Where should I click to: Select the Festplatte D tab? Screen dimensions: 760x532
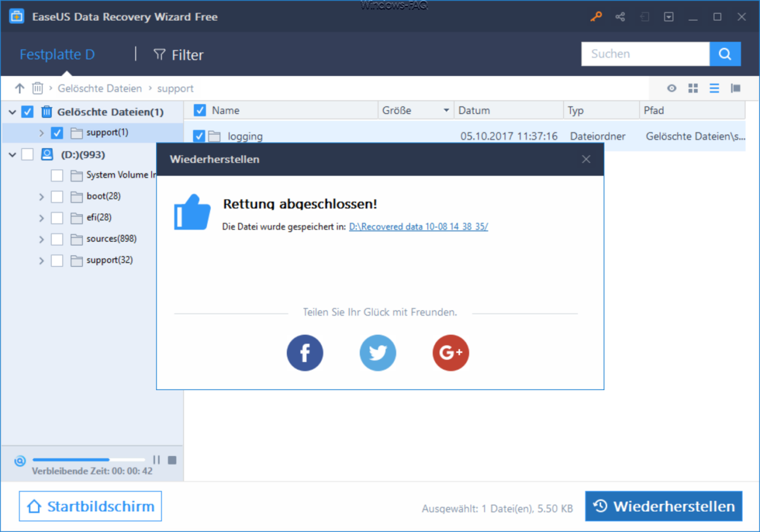tap(57, 55)
